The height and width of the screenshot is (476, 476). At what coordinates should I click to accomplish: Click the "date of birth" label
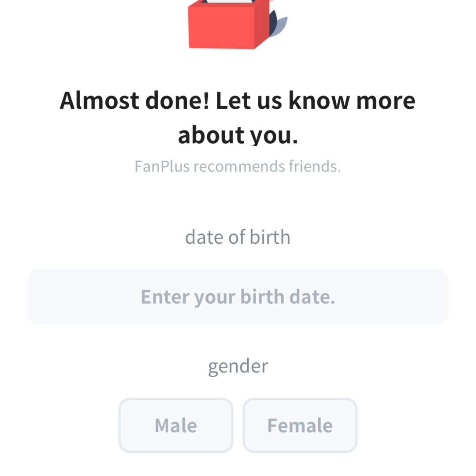point(238,237)
